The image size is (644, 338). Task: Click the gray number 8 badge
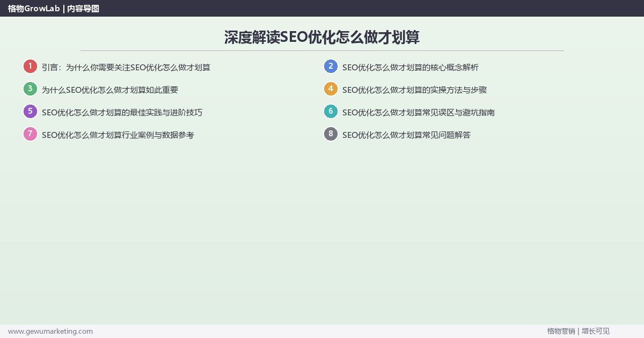tap(331, 134)
